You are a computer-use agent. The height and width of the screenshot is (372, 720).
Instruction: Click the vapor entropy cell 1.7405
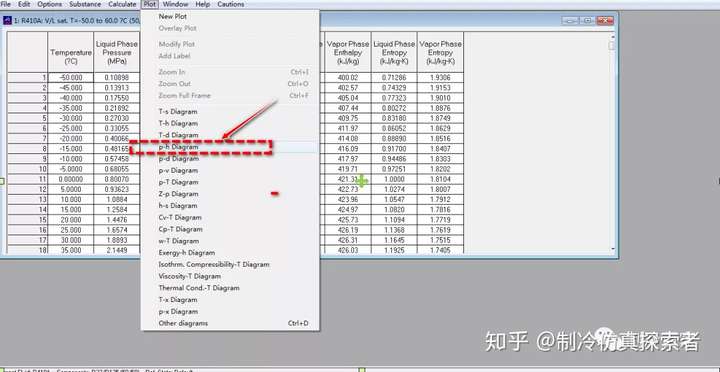click(440, 250)
